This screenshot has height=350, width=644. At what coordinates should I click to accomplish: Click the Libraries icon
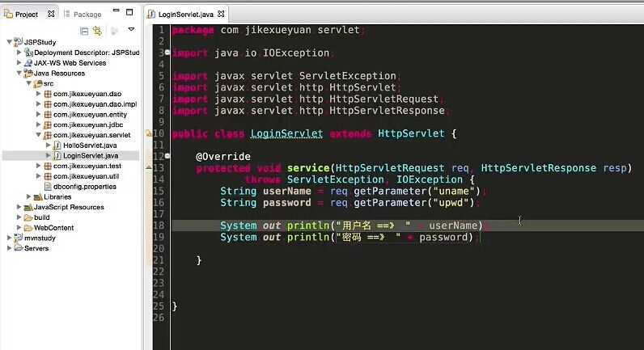pyautogui.click(x=38, y=196)
